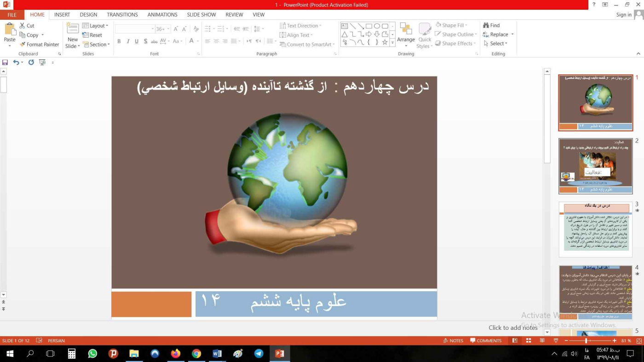644x362 pixels.
Task: Switch to the ANIMATIONS ribbon tab
Action: coord(162,15)
